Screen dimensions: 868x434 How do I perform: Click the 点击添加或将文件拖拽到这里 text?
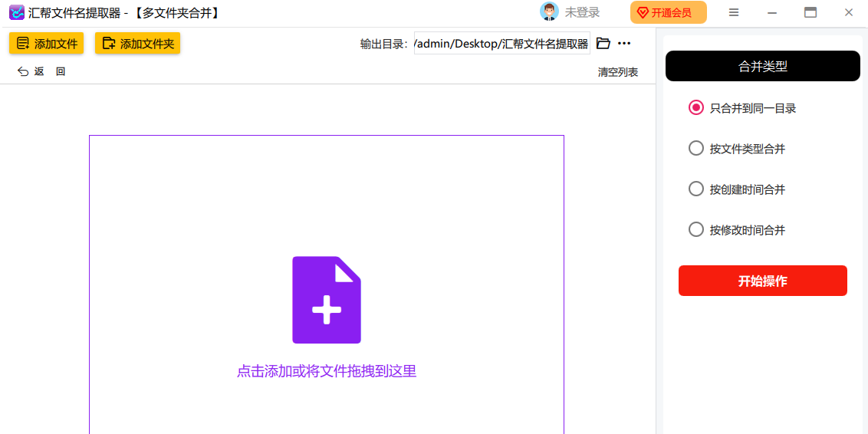click(327, 372)
